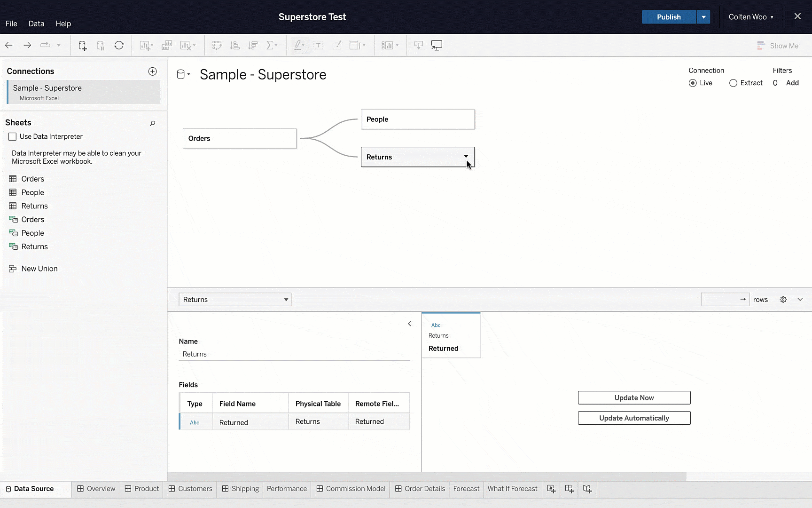Click the Update Now button

[x=634, y=397]
